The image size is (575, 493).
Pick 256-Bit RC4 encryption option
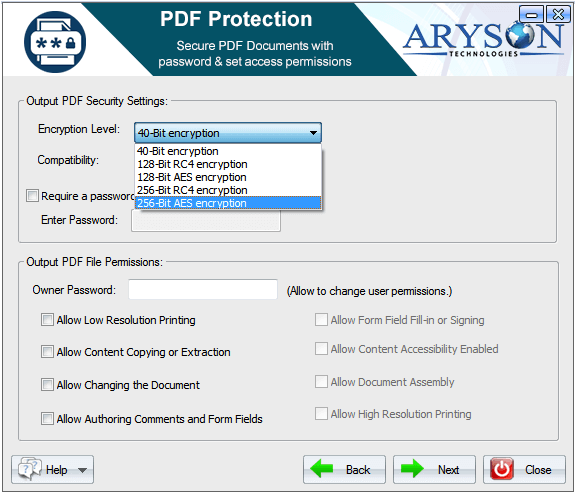coord(228,190)
